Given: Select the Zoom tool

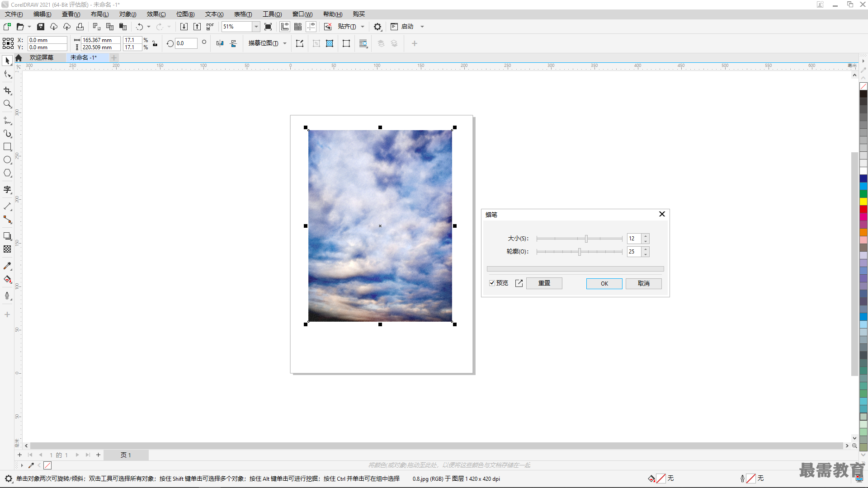Looking at the screenshot, I should [x=7, y=104].
